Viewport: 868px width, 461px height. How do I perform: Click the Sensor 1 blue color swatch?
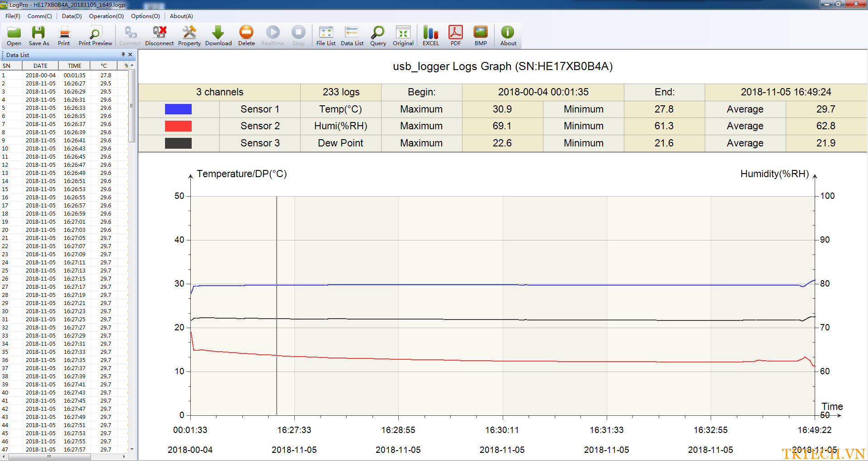coord(178,109)
